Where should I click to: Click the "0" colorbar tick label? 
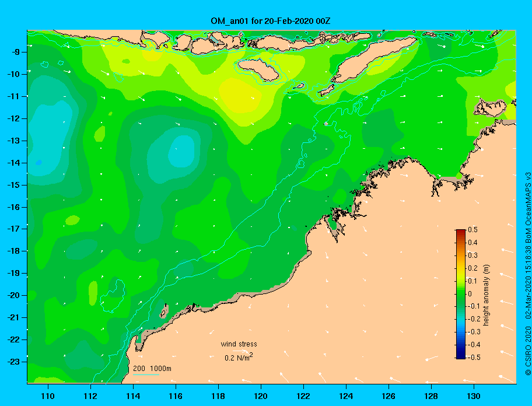[470, 294]
